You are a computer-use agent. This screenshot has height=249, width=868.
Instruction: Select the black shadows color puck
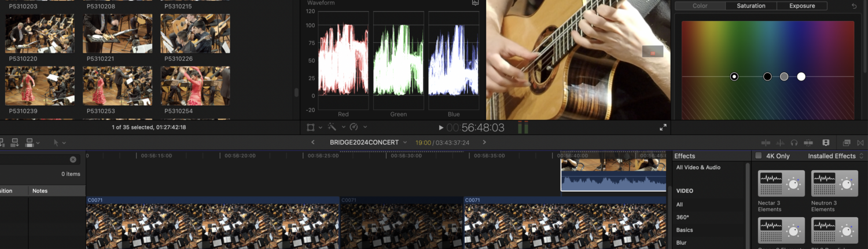[x=767, y=76]
